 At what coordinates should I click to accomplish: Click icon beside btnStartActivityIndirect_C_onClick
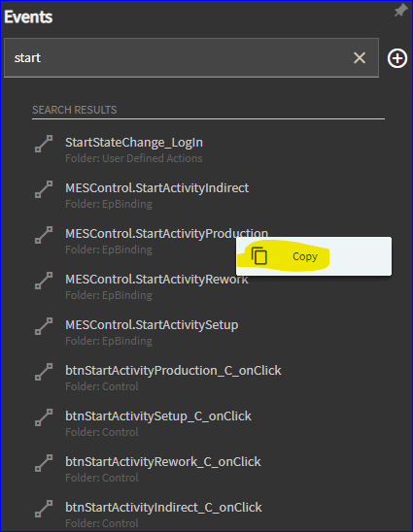click(44, 509)
